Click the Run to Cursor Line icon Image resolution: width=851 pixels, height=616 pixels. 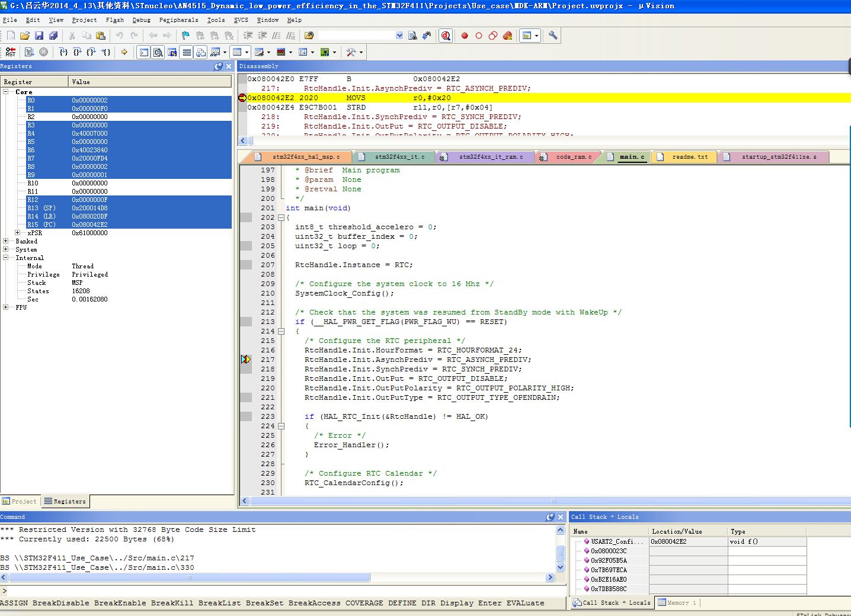[x=105, y=52]
